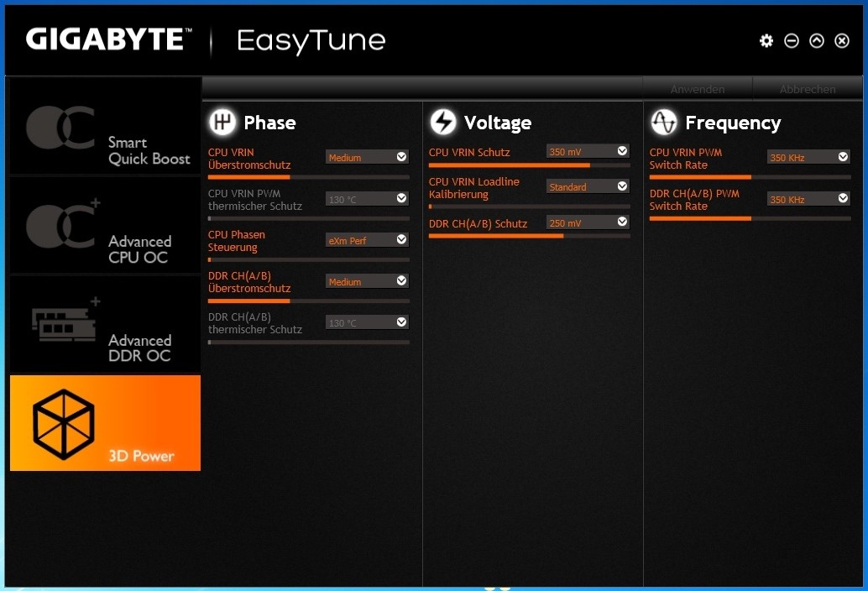Open the CPU Phasen Steuerung dropdown

(x=367, y=240)
